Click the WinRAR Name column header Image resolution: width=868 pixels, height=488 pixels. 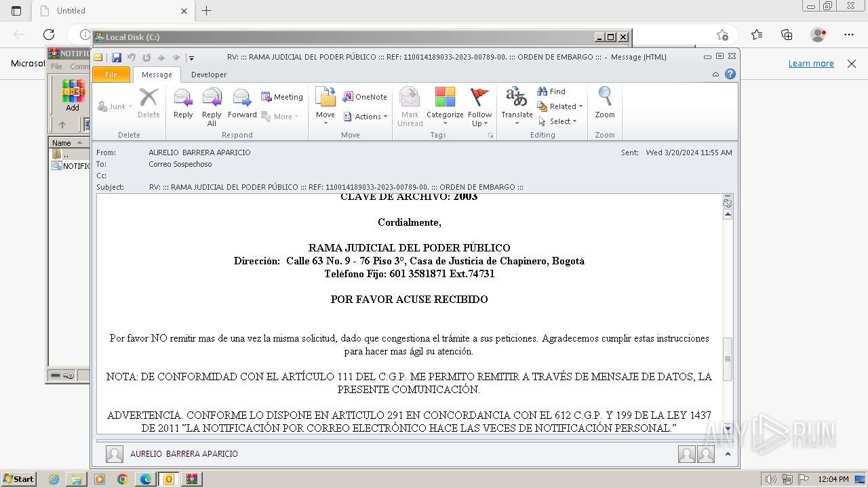[x=68, y=143]
